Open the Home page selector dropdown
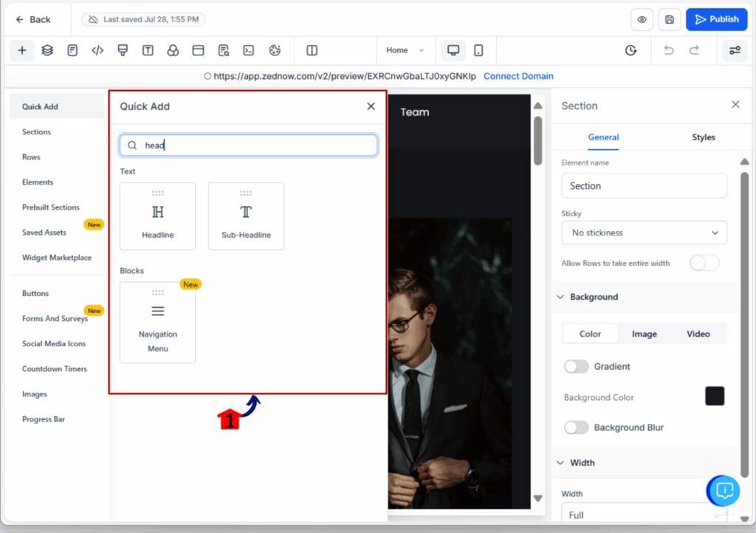The height and width of the screenshot is (533, 756). pos(405,50)
